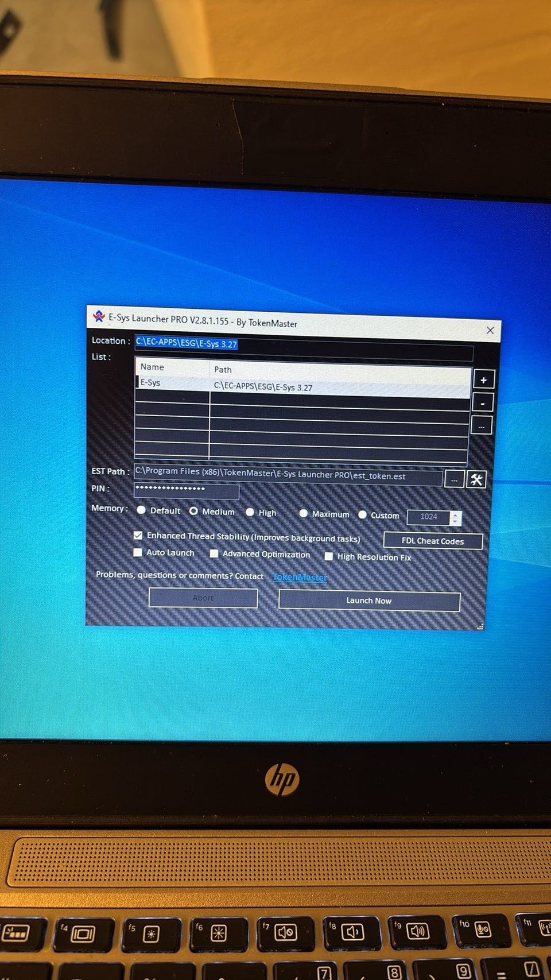
Task: Select the E-Sys row in the list
Action: point(303,386)
